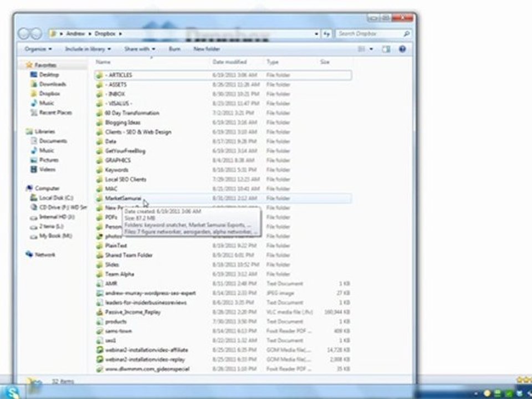Expand breadcrumb arrow after Dropbox
This screenshot has height=399, width=532.
coord(120,34)
